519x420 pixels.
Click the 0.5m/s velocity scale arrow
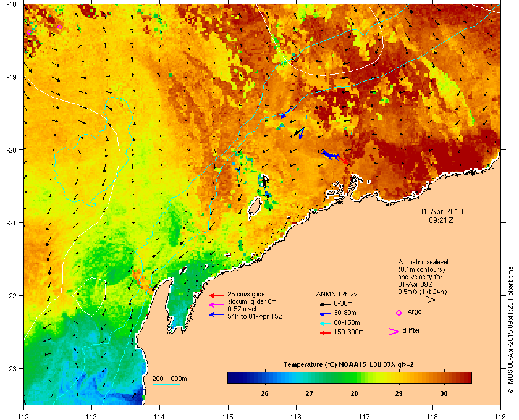[x=421, y=300]
